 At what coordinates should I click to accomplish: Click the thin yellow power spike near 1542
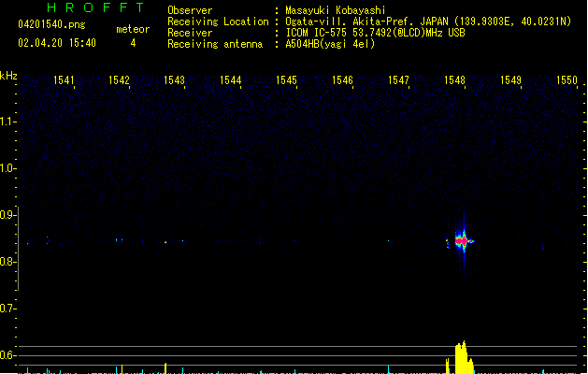122,369
